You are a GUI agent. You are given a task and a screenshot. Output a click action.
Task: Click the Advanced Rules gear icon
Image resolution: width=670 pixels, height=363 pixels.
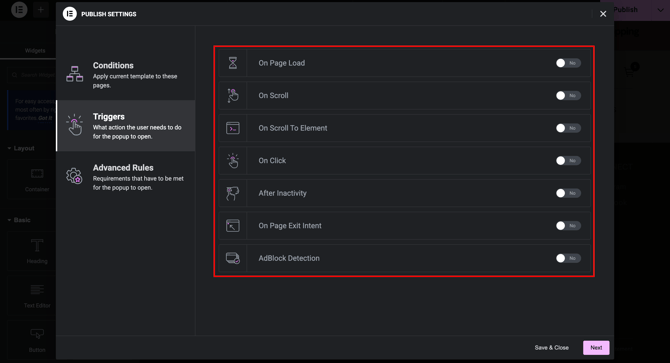(x=74, y=176)
